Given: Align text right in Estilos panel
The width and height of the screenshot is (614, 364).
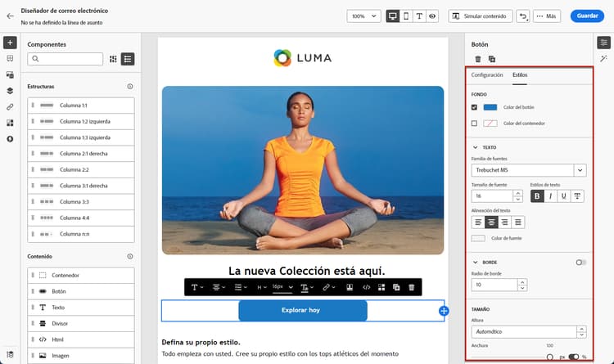Looking at the screenshot, I should pos(505,222).
